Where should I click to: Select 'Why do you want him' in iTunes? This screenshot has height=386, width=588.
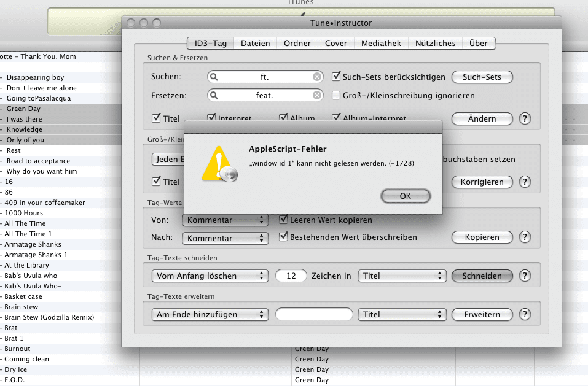pos(42,171)
